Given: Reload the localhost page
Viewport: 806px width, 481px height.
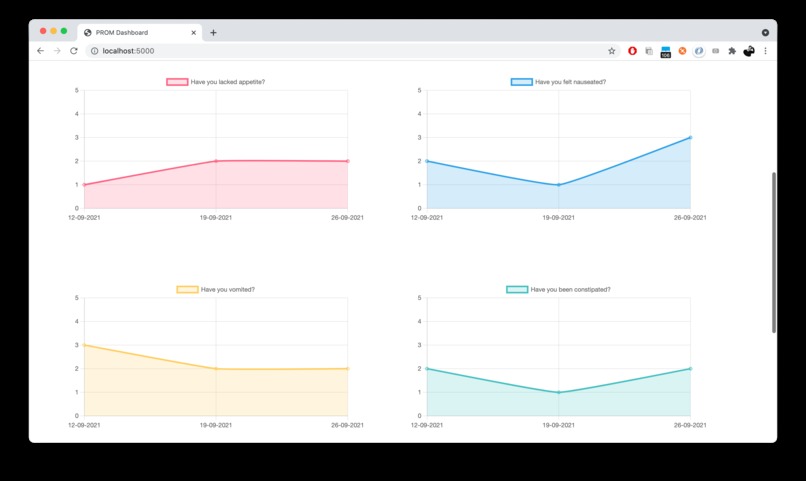Looking at the screenshot, I should 74,51.
